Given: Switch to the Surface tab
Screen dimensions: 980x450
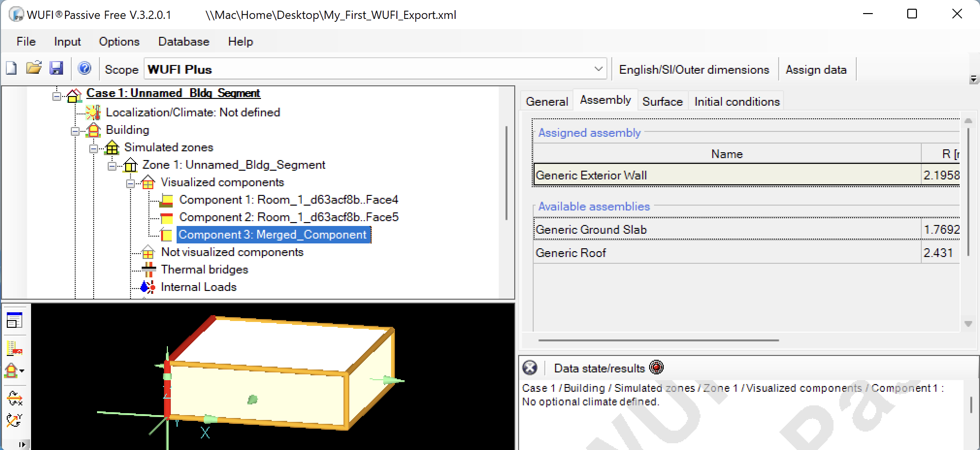Looking at the screenshot, I should [x=662, y=101].
